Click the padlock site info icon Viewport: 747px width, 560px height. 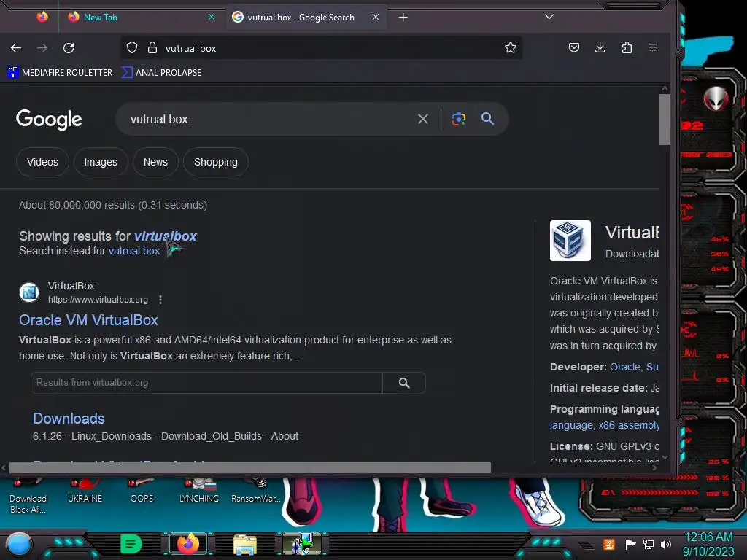[x=152, y=47]
